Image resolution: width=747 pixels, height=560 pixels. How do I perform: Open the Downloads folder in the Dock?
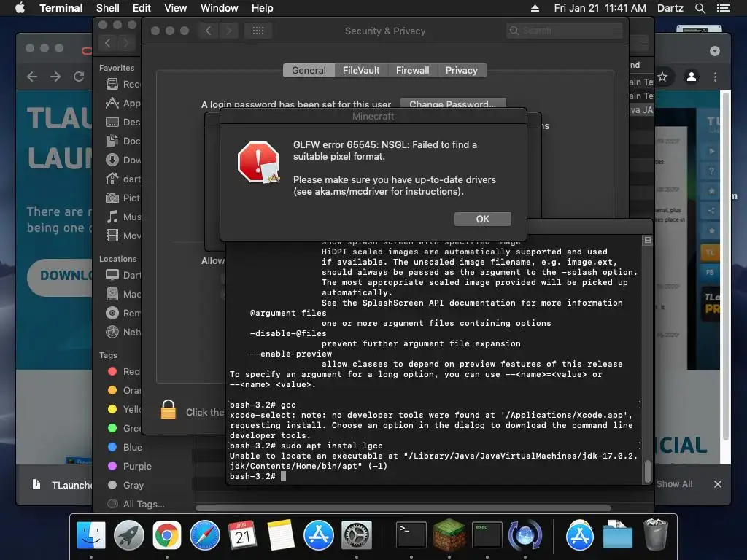click(x=617, y=535)
